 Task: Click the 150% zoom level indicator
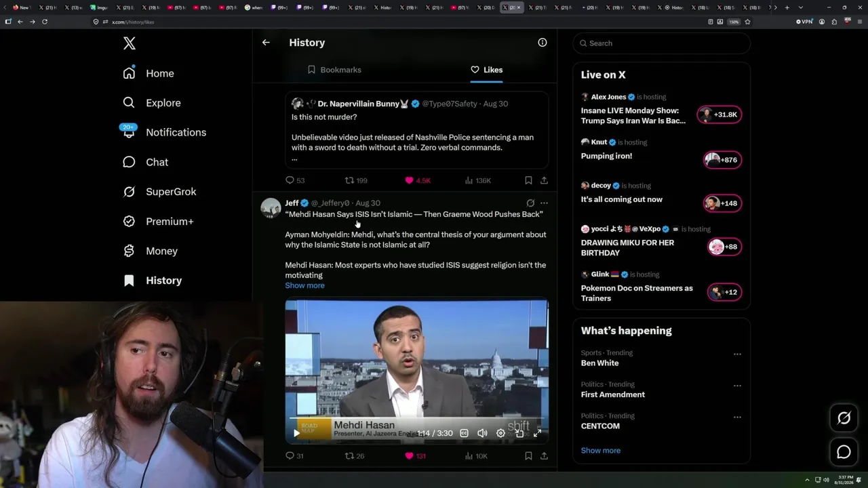pos(734,22)
